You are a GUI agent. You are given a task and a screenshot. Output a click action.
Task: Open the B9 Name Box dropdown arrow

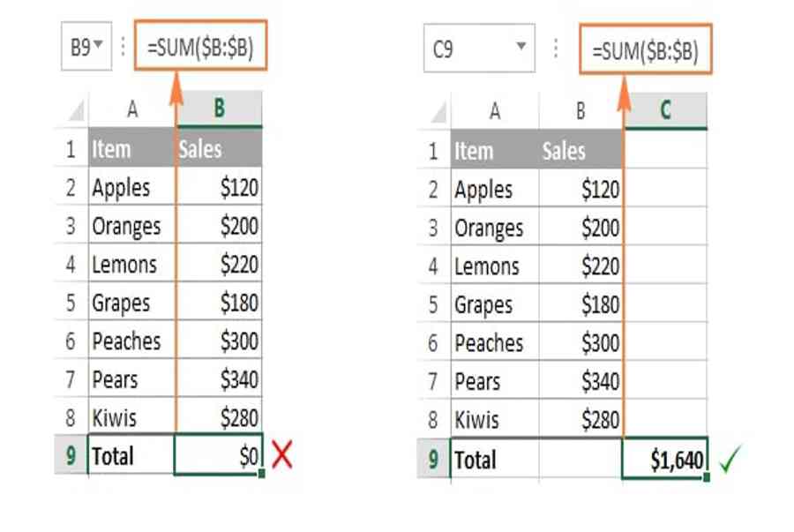(x=99, y=44)
